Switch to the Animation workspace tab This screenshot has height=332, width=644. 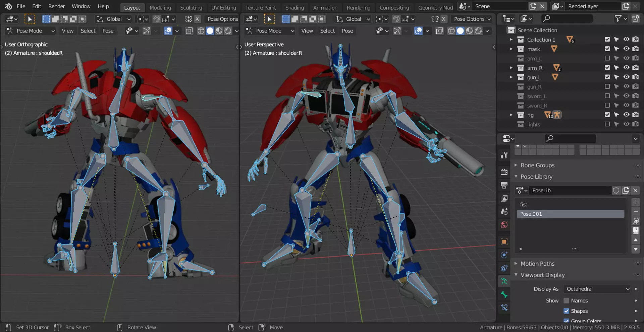(325, 7)
